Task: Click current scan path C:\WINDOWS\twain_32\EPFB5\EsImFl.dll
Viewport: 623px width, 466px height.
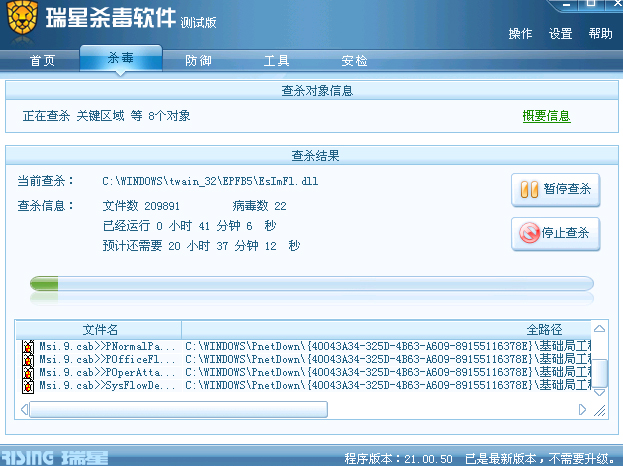Action: [210, 182]
